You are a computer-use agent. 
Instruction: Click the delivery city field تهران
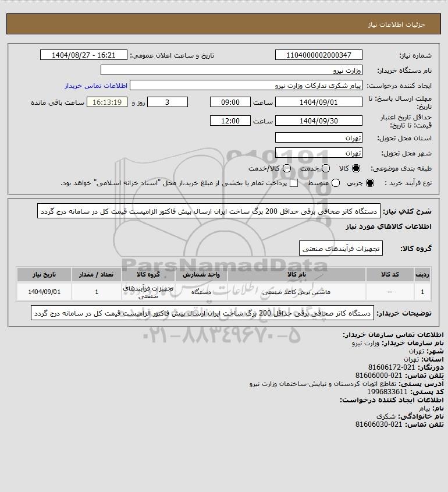(318, 153)
